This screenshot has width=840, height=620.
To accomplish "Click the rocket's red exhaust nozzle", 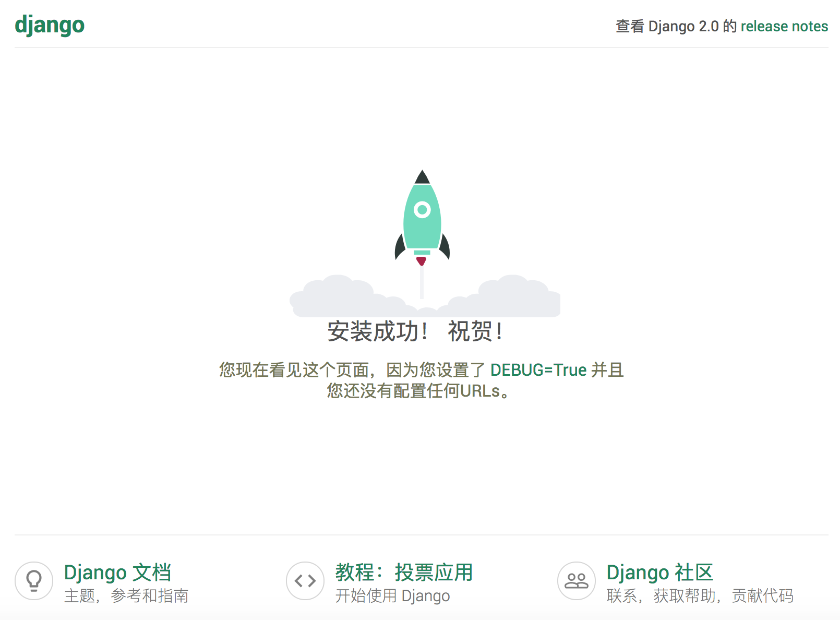I will click(x=421, y=261).
